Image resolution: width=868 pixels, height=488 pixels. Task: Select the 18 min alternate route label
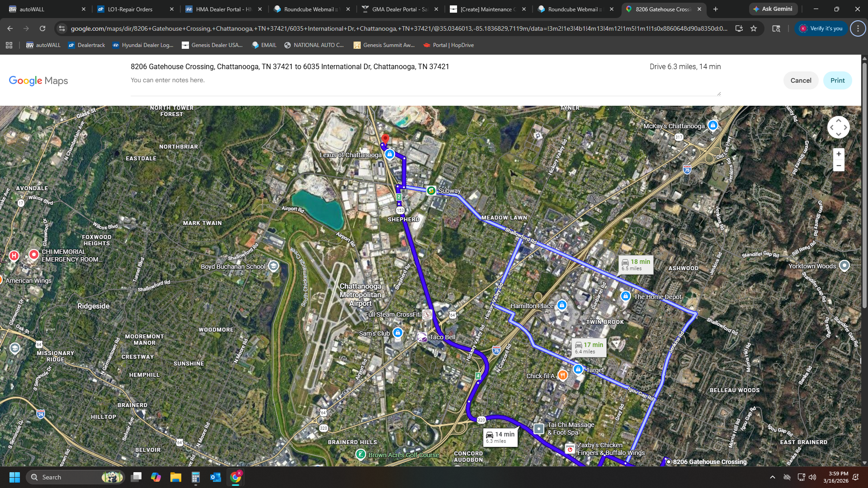pos(636,265)
